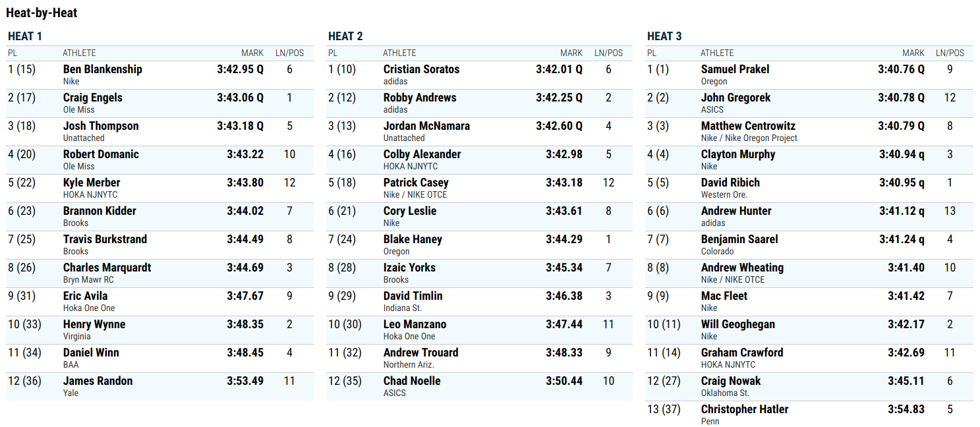Click the LN/POS column header in Heat 3
Viewport: 980px width, 427px height.
click(x=950, y=53)
